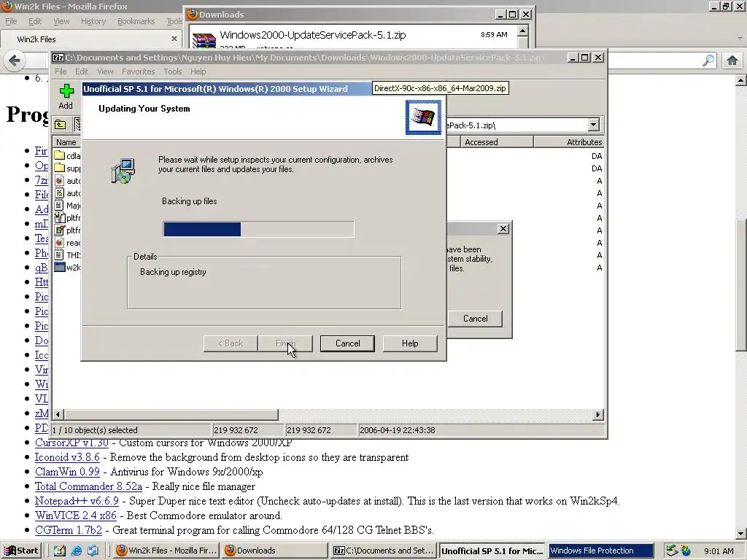Expand the 7-Zip path dropdown arrow
Screen dimensions: 747x560
coord(593,125)
